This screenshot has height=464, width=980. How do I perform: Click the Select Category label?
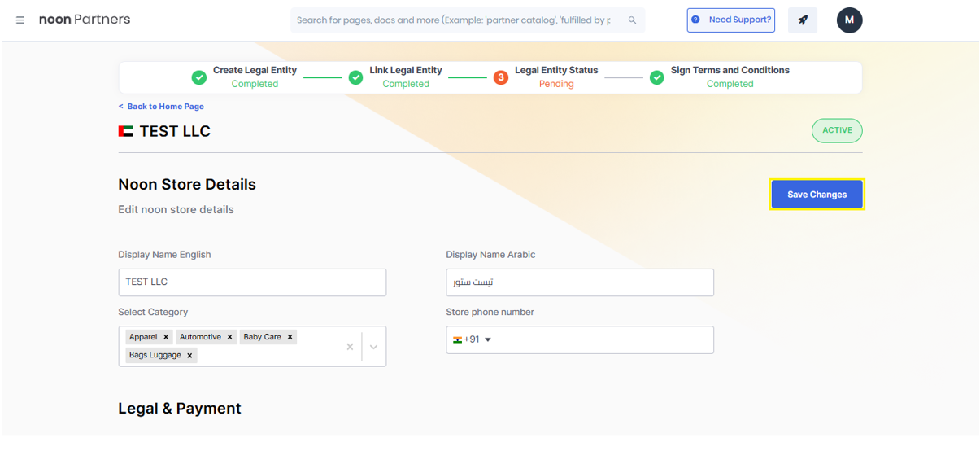[153, 312]
